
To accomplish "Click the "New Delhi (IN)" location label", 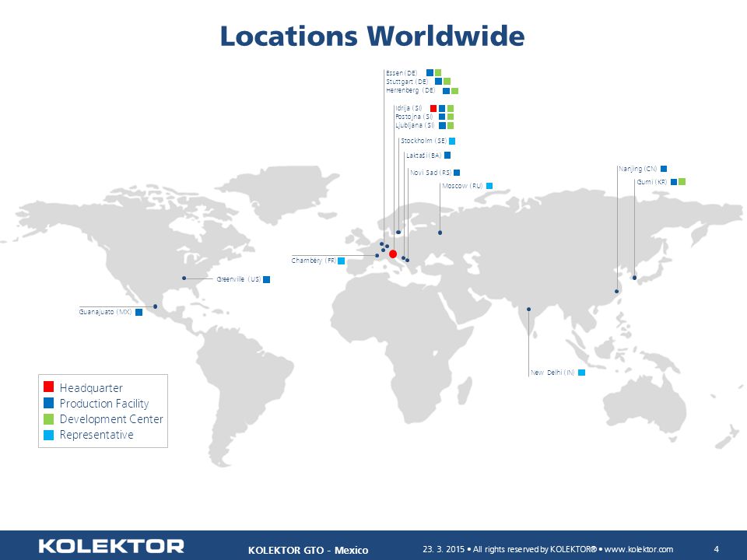I will click(x=552, y=373).
